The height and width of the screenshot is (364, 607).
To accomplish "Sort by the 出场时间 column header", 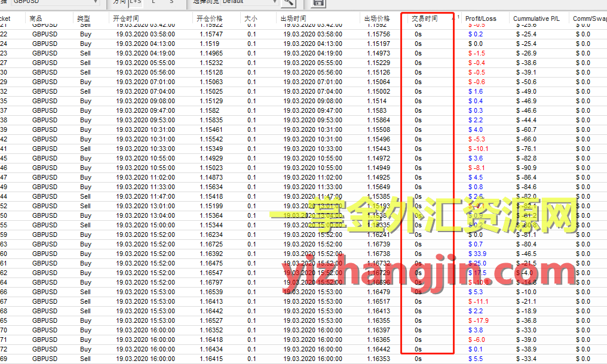I will tap(293, 18).
